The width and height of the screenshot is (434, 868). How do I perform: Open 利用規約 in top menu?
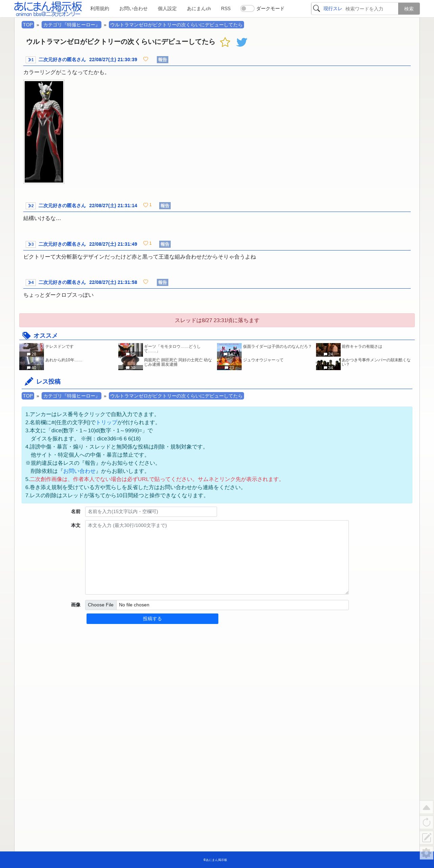(100, 8)
